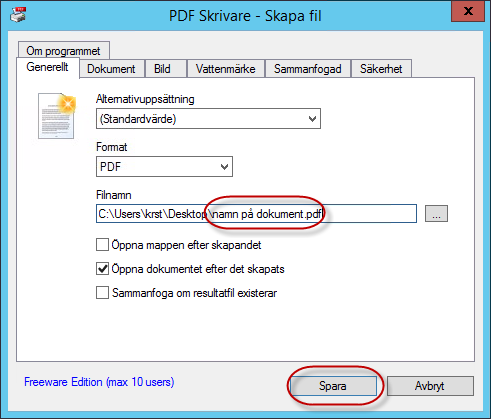This screenshot has width=491, height=419.
Task: Expand the Alternativuppsättning dropdown
Action: (208, 119)
